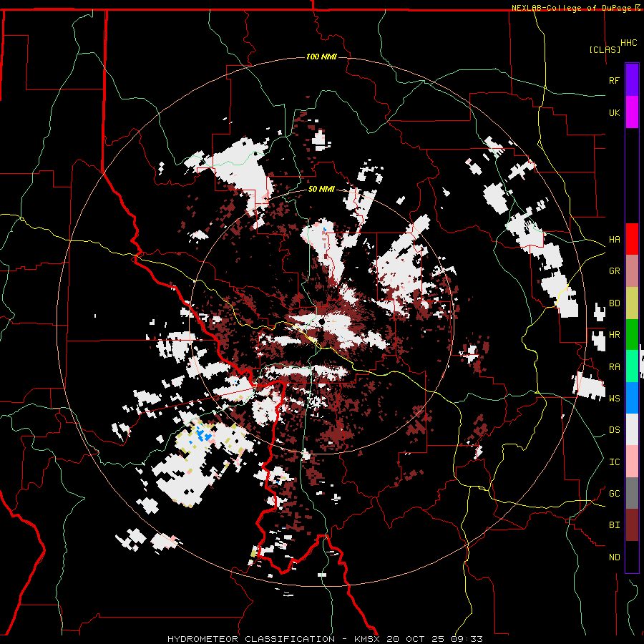Click the RF legend label
This screenshot has height=644, width=644.
pyautogui.click(x=614, y=80)
